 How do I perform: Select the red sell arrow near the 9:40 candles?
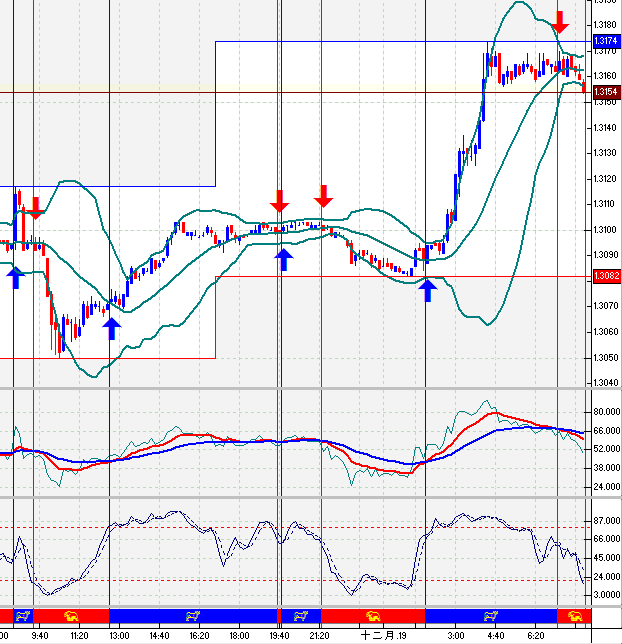click(36, 208)
